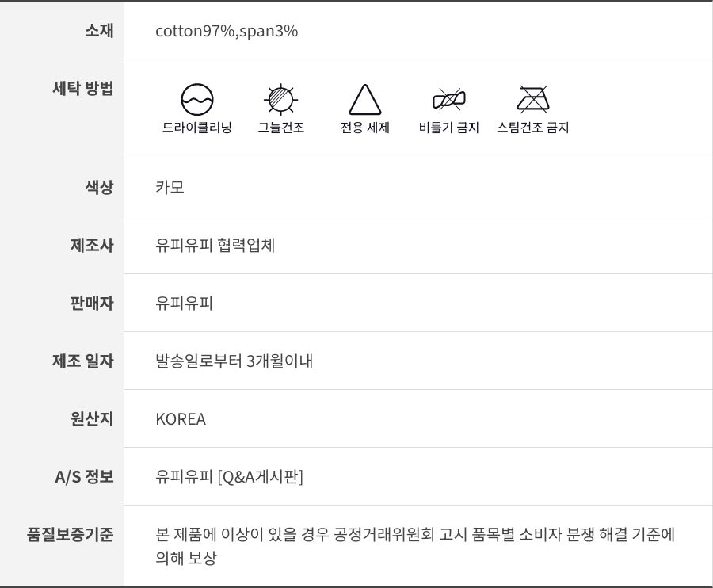The image size is (713, 588).
Task: Click the 세탁 방법 row label
Action: point(82,89)
